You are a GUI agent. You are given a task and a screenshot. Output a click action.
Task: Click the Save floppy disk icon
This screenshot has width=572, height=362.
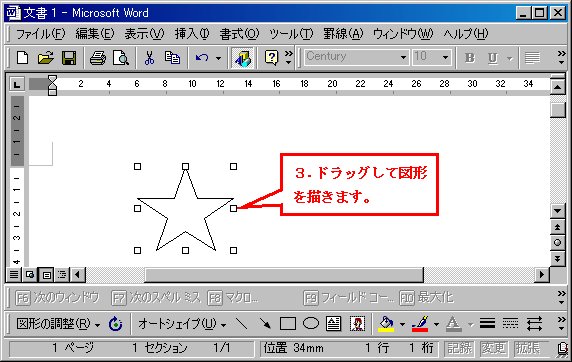pyautogui.click(x=69, y=58)
